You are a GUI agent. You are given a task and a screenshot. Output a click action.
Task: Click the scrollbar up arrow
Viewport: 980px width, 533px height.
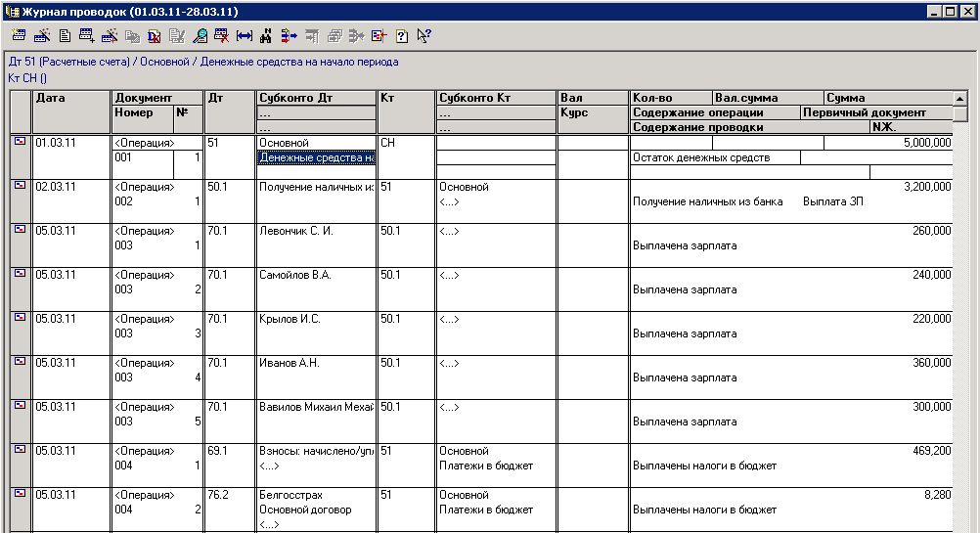[960, 98]
